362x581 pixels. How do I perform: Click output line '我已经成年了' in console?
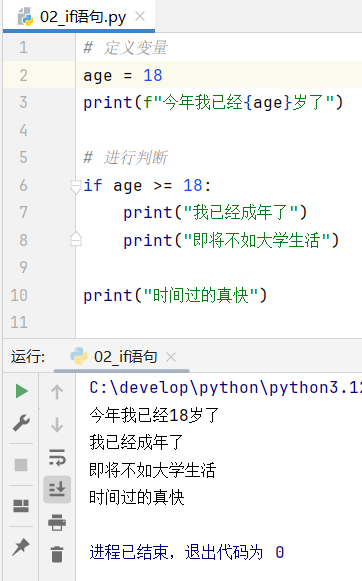pyautogui.click(x=136, y=442)
